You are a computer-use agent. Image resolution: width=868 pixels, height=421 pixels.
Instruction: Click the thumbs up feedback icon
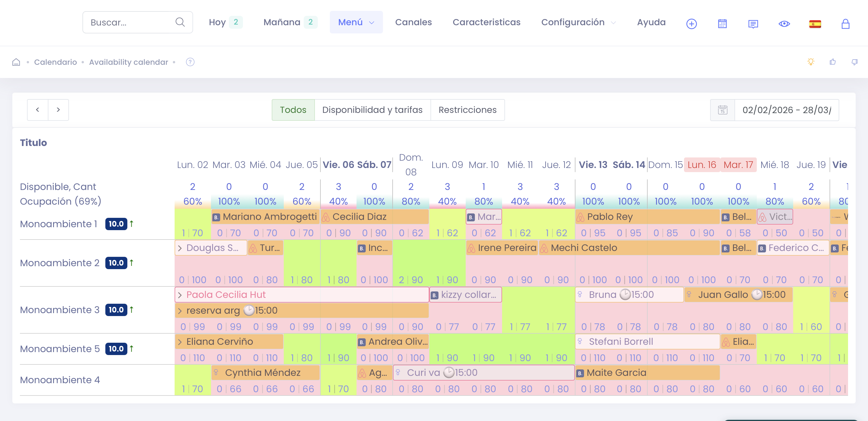click(x=832, y=62)
